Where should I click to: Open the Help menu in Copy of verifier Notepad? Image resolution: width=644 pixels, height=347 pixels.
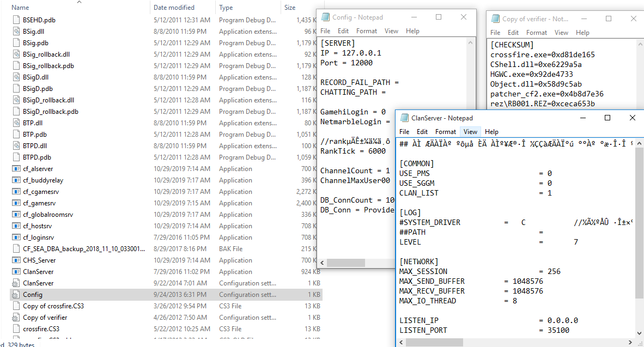582,32
